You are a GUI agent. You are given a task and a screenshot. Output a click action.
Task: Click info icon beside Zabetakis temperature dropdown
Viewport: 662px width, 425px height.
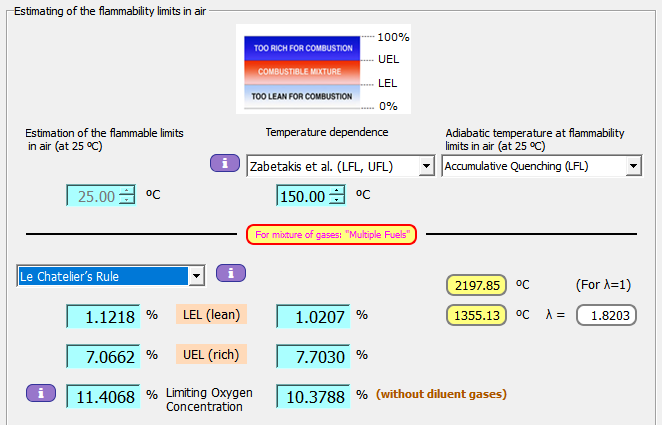[x=223, y=163]
